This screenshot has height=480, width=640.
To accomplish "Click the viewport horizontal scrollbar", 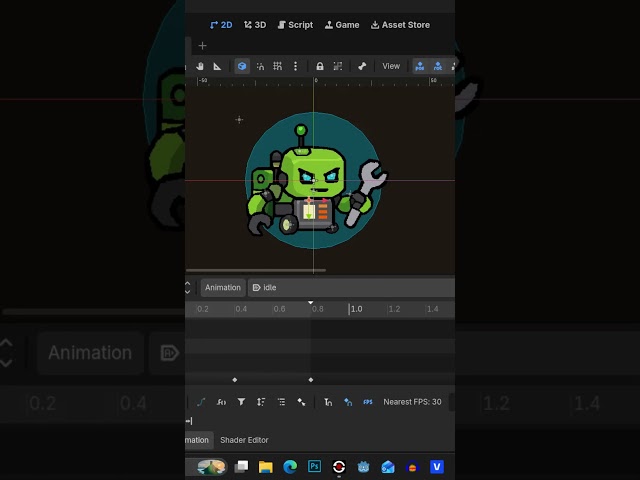I will [256, 270].
